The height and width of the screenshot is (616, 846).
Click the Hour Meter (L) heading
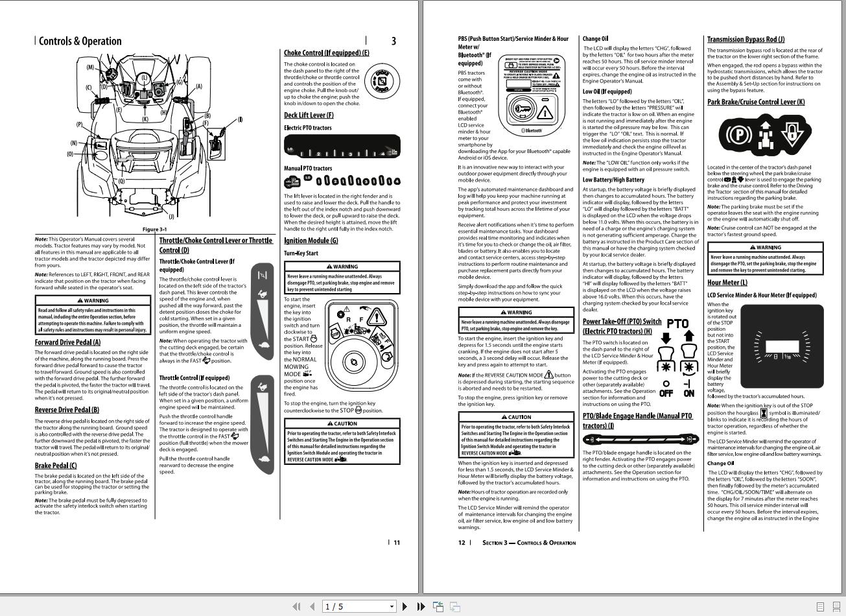(727, 282)
